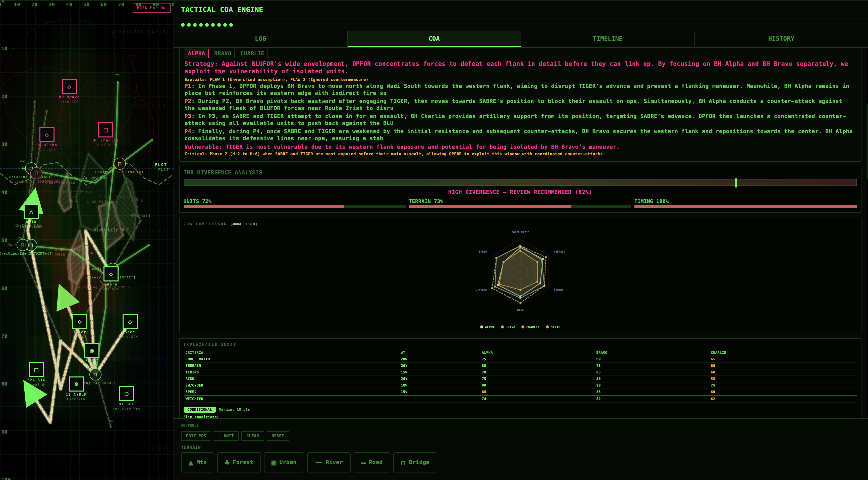Open the HISTORY tab
Viewport: 868px width, 480px height.
click(x=781, y=39)
